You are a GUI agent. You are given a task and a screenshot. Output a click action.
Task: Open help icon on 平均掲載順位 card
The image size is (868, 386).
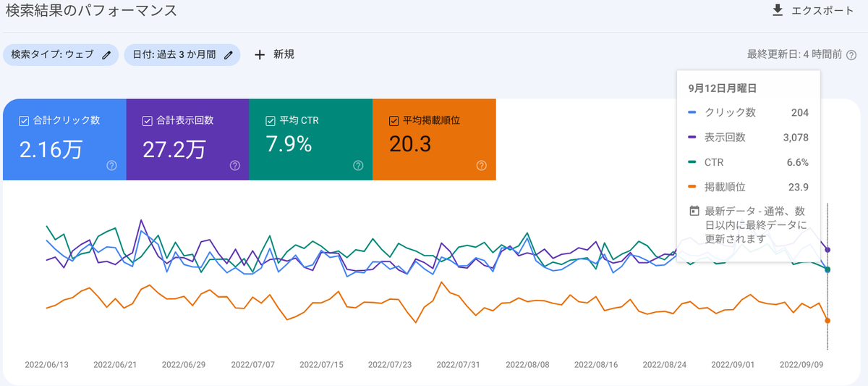coord(482,165)
